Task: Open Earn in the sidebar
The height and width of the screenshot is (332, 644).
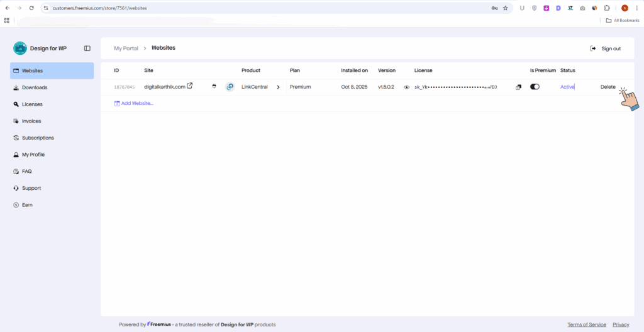Action: 52,204
